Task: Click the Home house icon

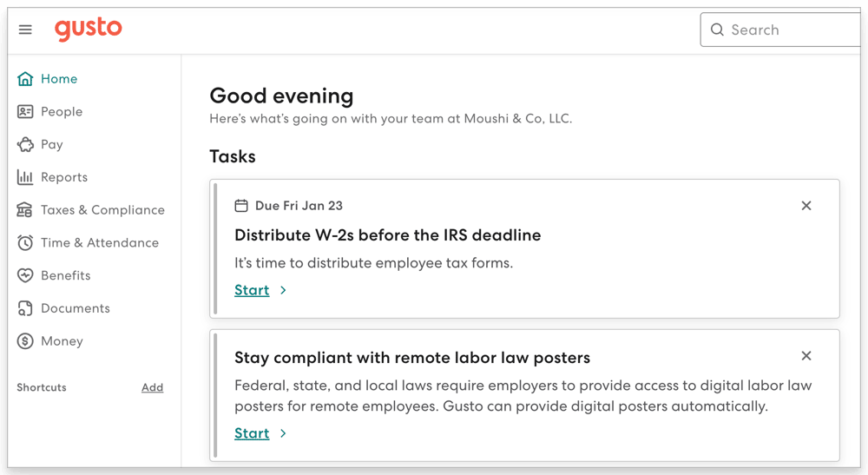Action: click(25, 79)
